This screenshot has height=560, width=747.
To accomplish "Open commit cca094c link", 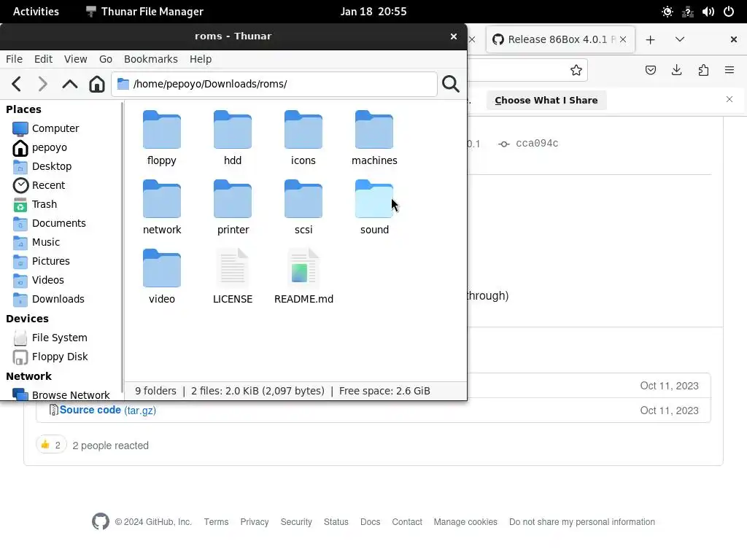I will (x=537, y=144).
